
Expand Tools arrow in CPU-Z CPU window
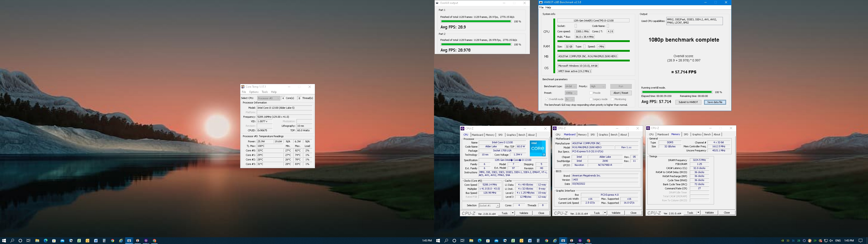(513, 213)
